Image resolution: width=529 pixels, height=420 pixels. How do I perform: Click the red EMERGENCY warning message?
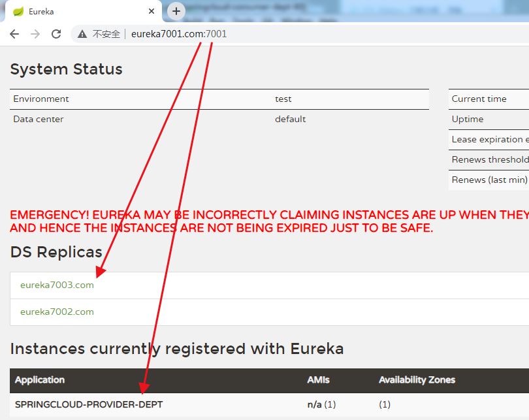coord(269,221)
